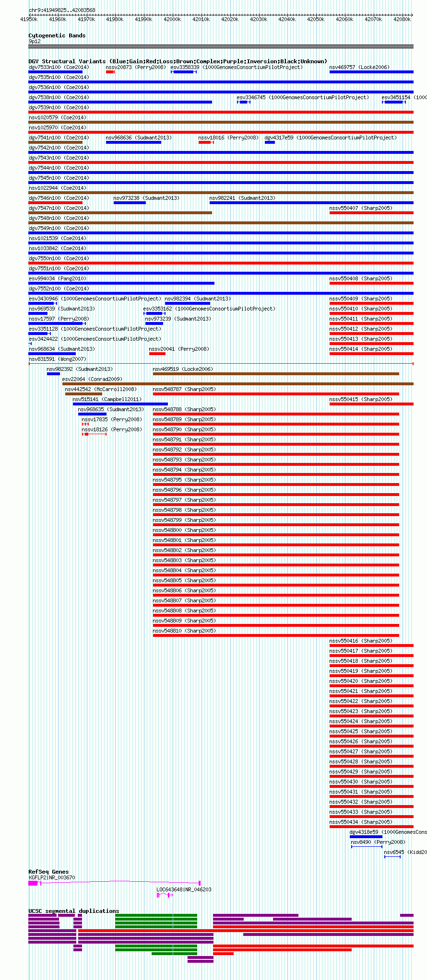Click the nssv18016 (Perry2008) label

pyautogui.click(x=229, y=138)
